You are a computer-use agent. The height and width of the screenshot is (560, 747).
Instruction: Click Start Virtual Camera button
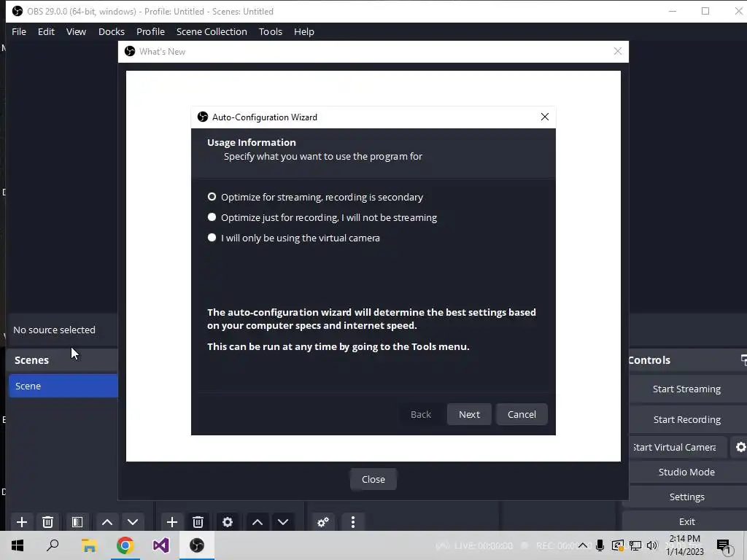coord(678,447)
